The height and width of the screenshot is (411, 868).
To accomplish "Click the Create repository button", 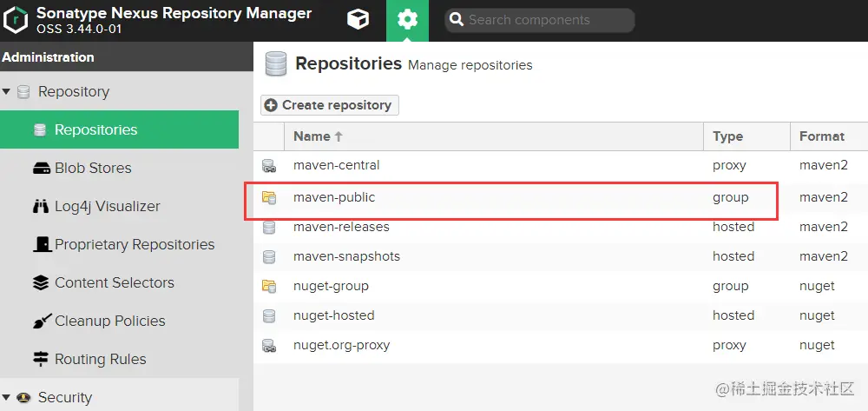I will click(x=329, y=104).
